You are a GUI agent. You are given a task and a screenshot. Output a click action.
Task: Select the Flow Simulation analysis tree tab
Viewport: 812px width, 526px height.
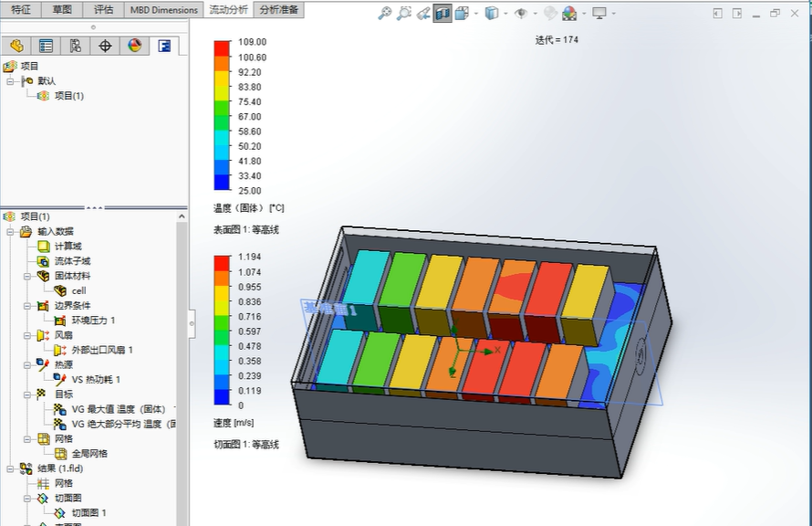click(164, 47)
